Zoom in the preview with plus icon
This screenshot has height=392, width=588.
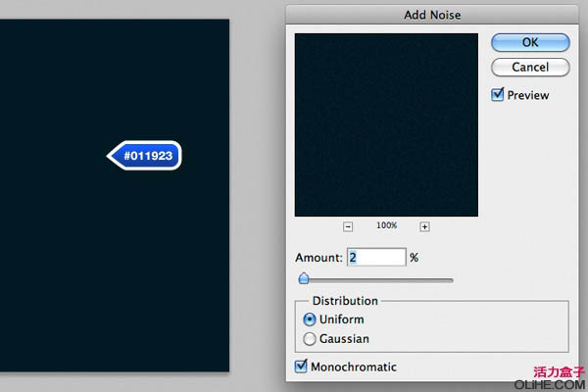click(x=424, y=226)
